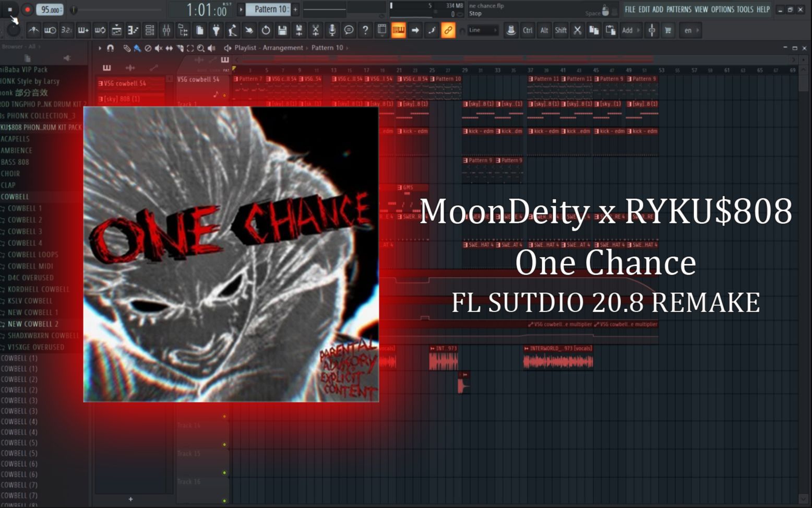Toggle the orange link icon
812x508 pixels.
click(x=448, y=30)
